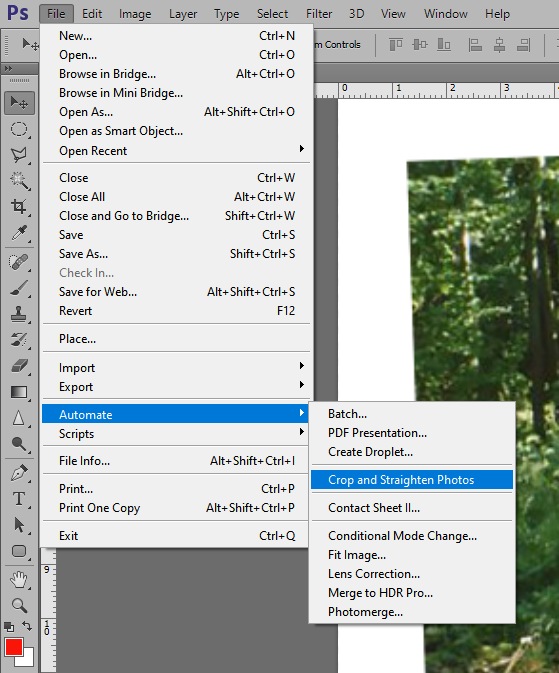The height and width of the screenshot is (673, 559).
Task: Choose Contact Sheet II...
Action: point(412,507)
